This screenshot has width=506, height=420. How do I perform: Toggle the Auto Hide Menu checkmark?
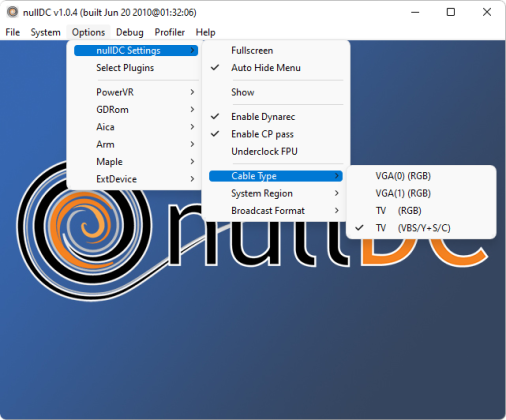[x=276, y=68]
